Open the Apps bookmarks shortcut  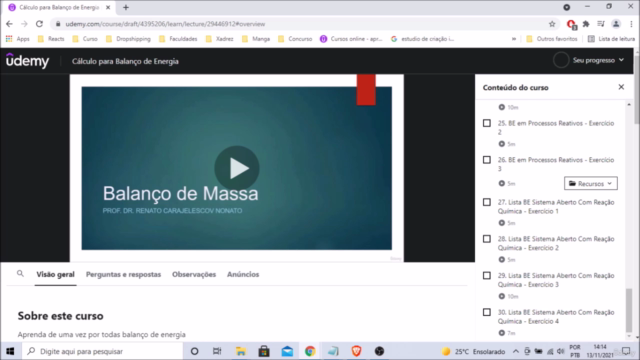[x=18, y=39]
